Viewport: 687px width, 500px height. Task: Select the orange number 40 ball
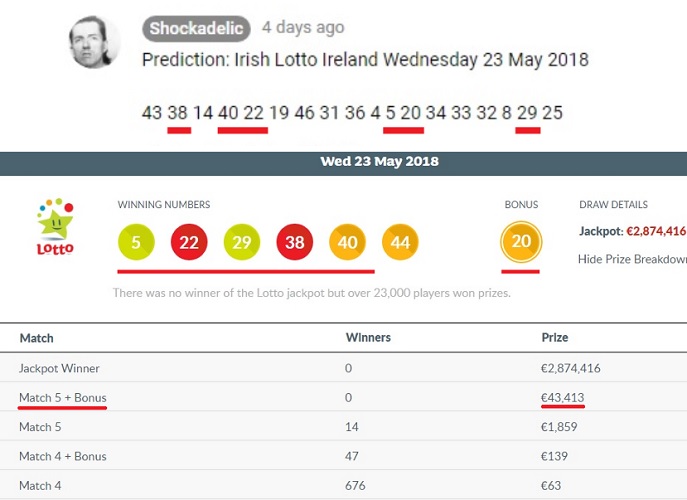pos(347,242)
